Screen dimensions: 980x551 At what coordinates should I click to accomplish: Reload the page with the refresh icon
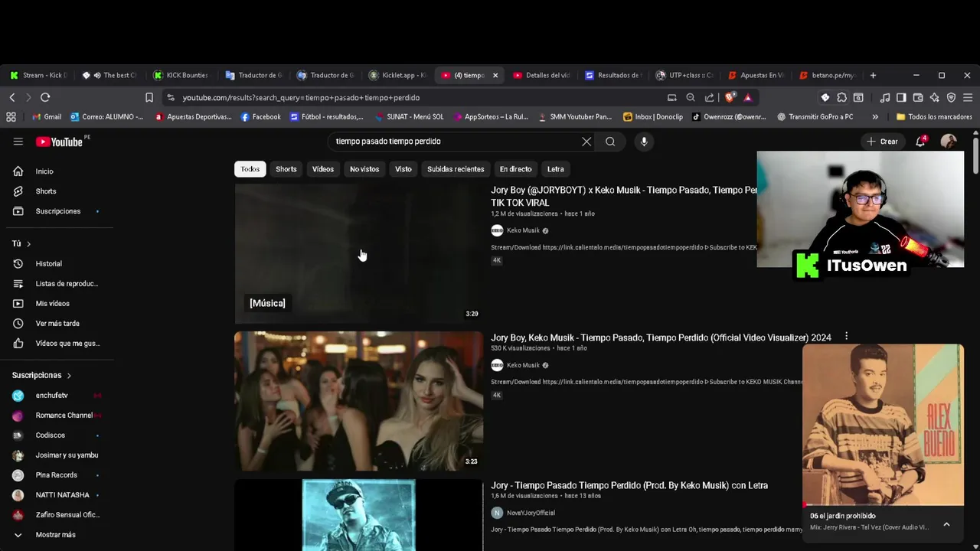(45, 97)
